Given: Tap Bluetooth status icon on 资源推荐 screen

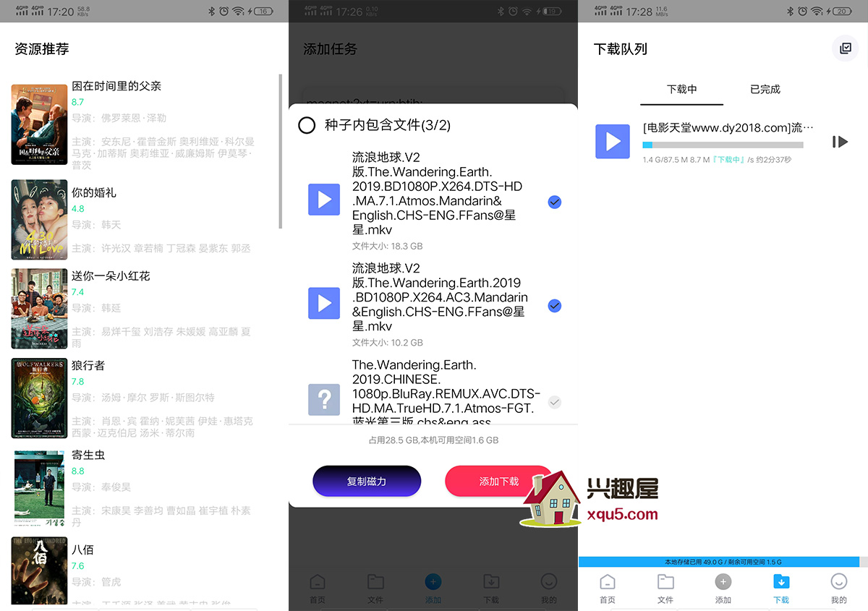Looking at the screenshot, I should click(x=211, y=11).
